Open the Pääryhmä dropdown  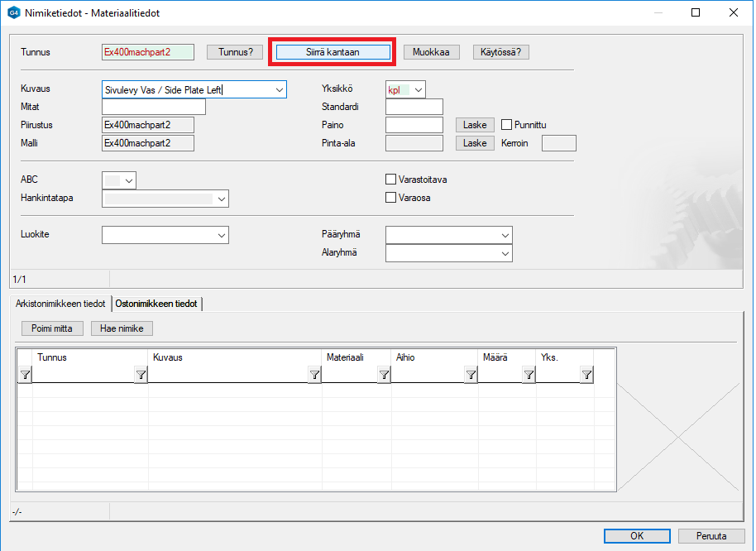(x=505, y=235)
